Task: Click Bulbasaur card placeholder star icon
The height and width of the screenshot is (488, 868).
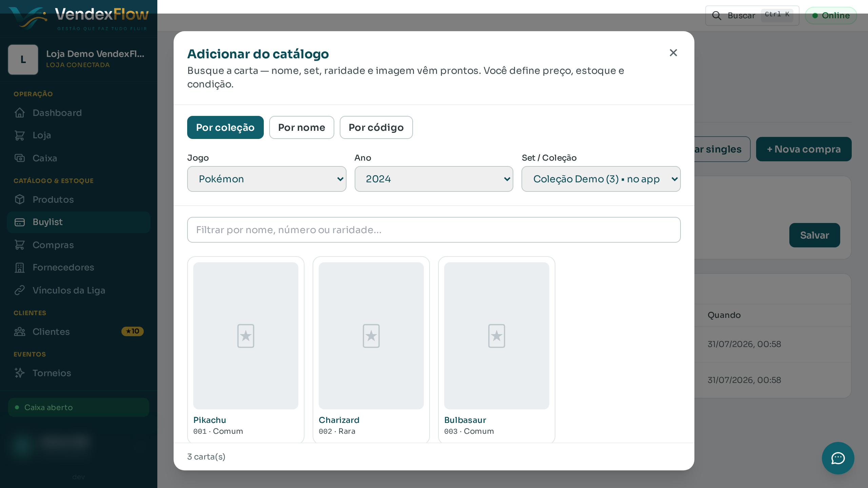Action: [x=497, y=336]
